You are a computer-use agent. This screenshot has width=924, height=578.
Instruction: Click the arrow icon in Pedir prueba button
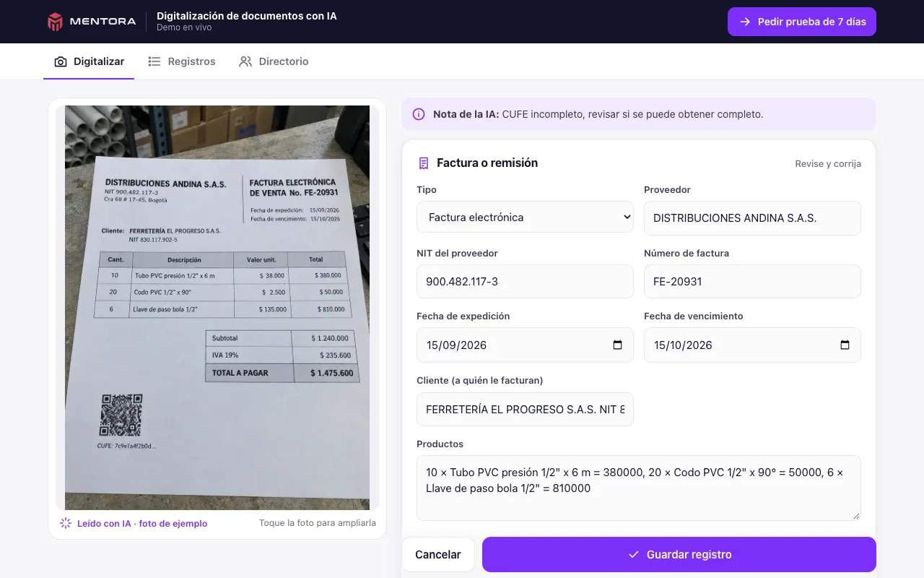pyautogui.click(x=745, y=22)
